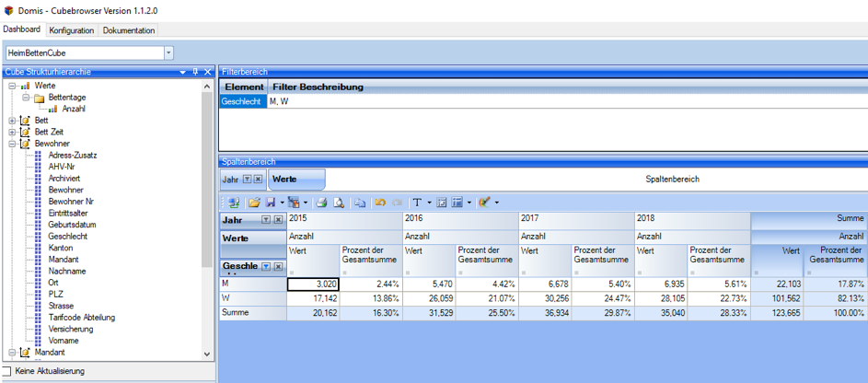This screenshot has width=868, height=383.
Task: Collapse the Bettentage tree node
Action: coord(26,98)
